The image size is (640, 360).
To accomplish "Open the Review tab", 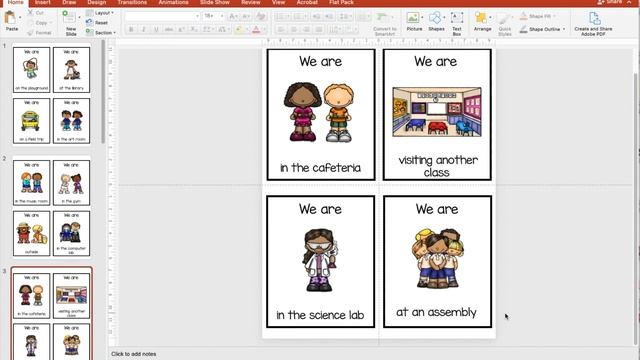I will 251,2.
